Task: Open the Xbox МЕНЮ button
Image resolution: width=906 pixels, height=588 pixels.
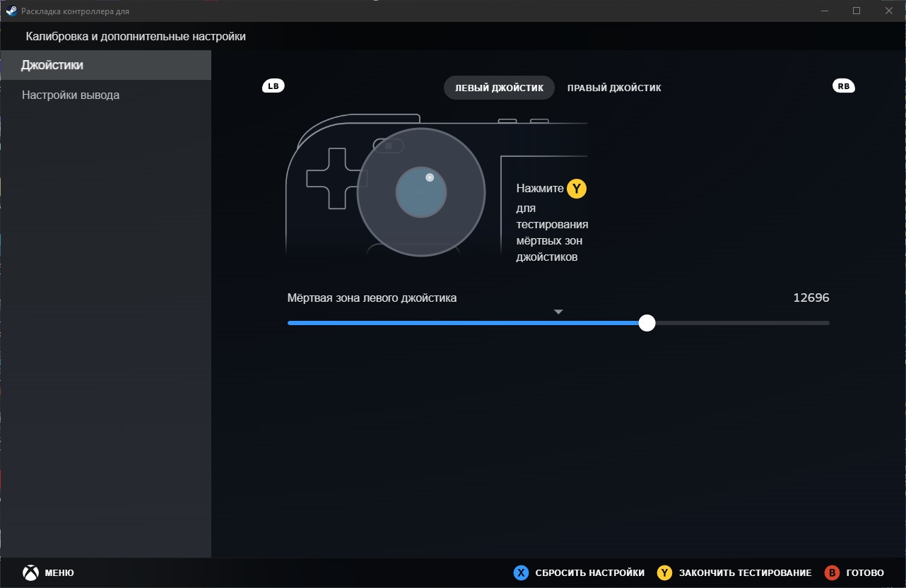Action: [48, 572]
